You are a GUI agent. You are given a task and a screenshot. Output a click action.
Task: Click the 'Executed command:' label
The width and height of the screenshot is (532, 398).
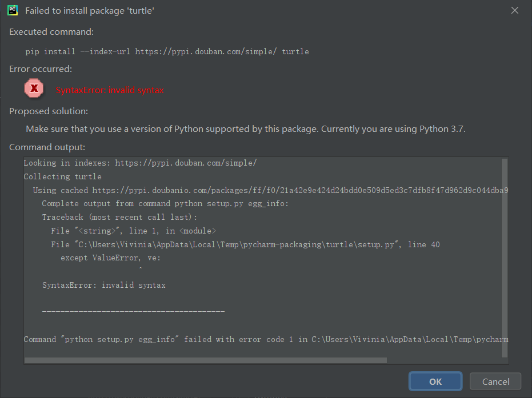point(51,31)
